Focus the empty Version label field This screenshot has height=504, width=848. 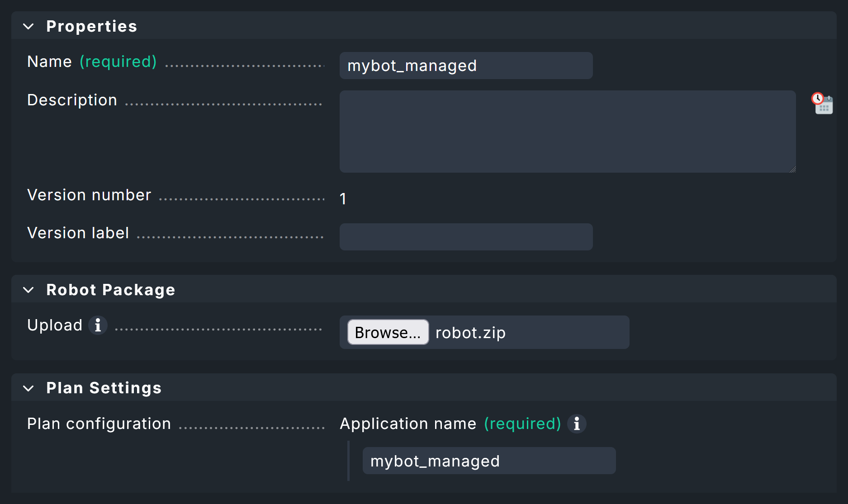coord(466,237)
